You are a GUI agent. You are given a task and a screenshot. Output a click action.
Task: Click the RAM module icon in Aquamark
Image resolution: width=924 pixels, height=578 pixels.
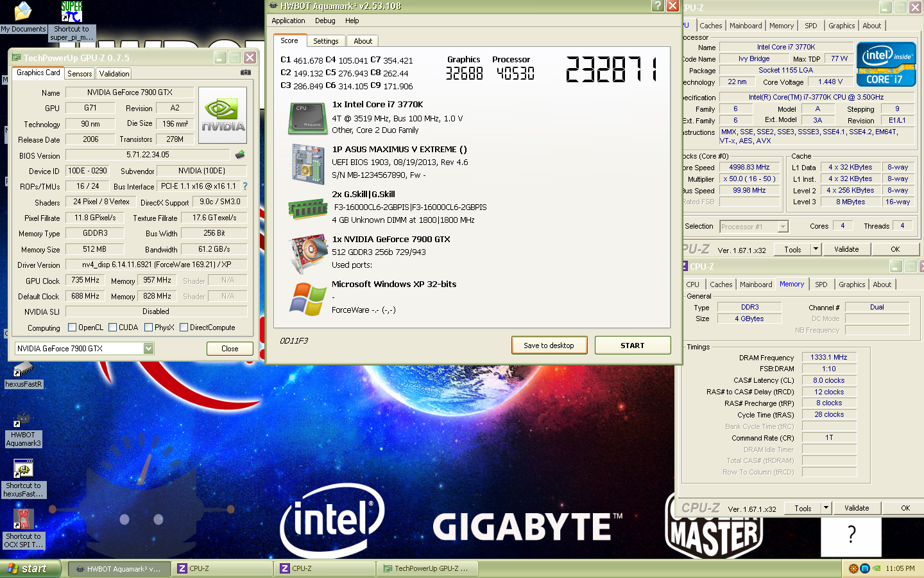(x=307, y=209)
